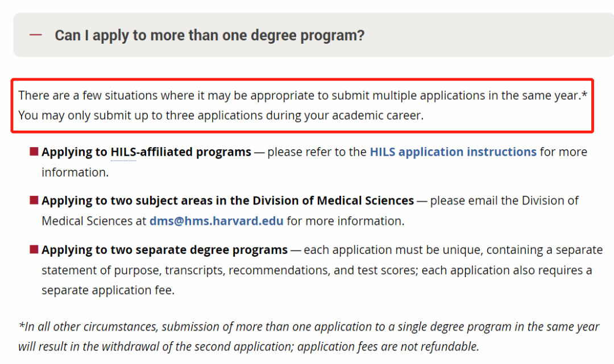This screenshot has width=614, height=364.
Task: Click the red bullet beside HILS-affiliated programs
Action: [34, 151]
